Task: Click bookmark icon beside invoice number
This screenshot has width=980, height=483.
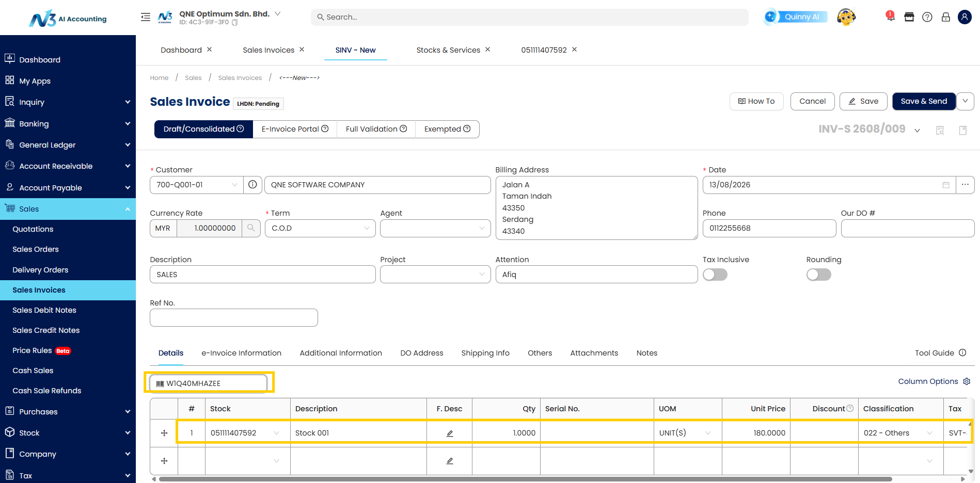Action: [963, 131]
